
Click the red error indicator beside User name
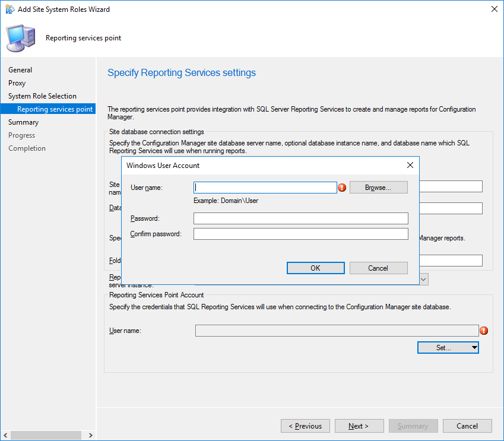[343, 187]
